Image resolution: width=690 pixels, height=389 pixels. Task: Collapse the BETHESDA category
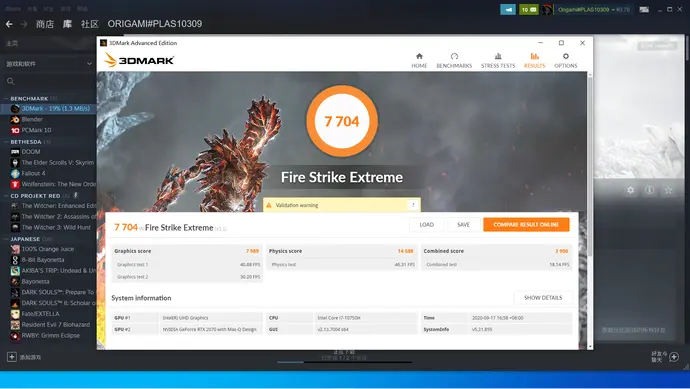tap(7, 142)
